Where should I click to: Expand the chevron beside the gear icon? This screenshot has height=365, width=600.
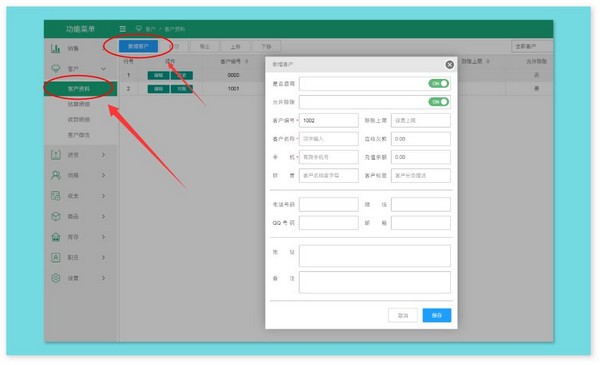tap(103, 278)
